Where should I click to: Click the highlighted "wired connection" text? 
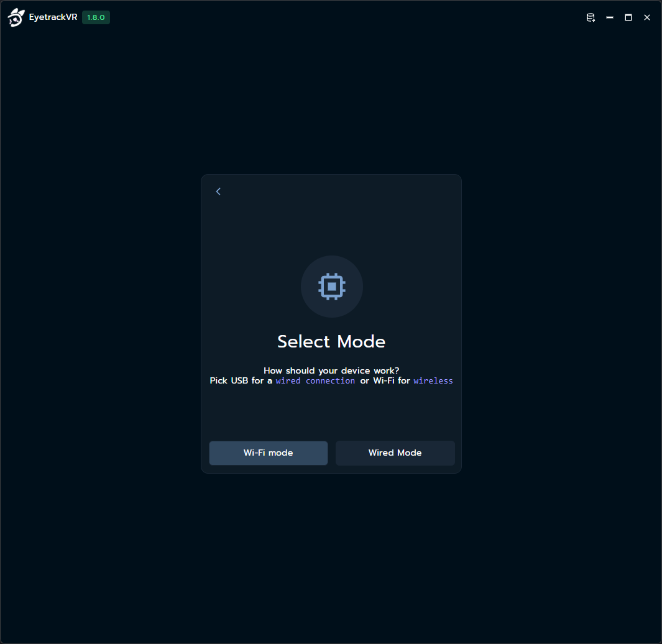pyautogui.click(x=315, y=381)
